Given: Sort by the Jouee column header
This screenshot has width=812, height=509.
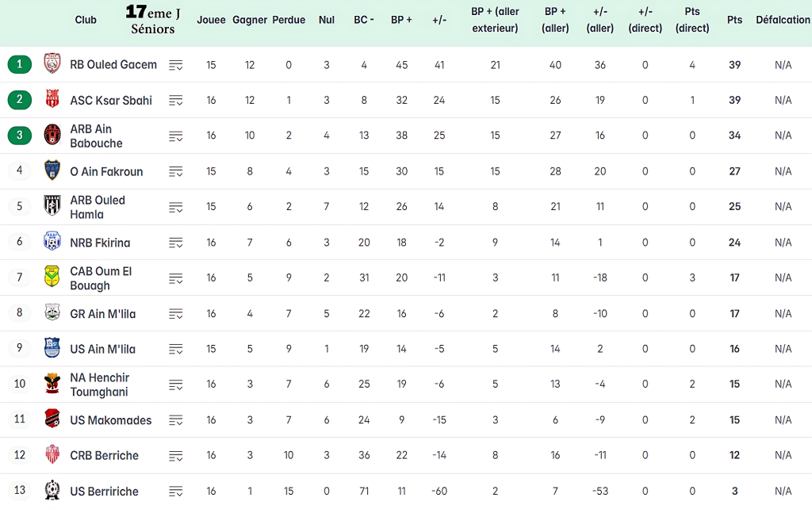Looking at the screenshot, I should [x=211, y=20].
